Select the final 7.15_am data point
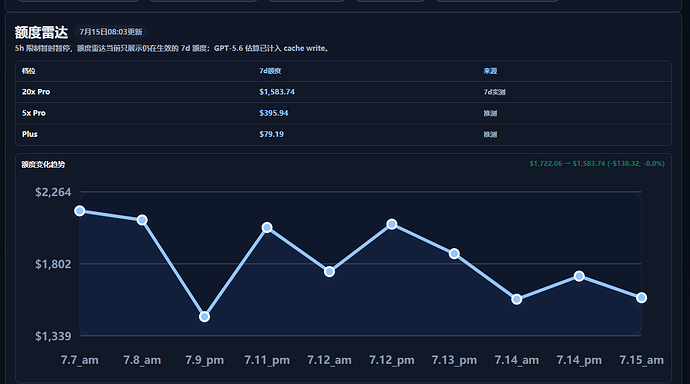Screen dimensions: 690x384 [x=642, y=298]
